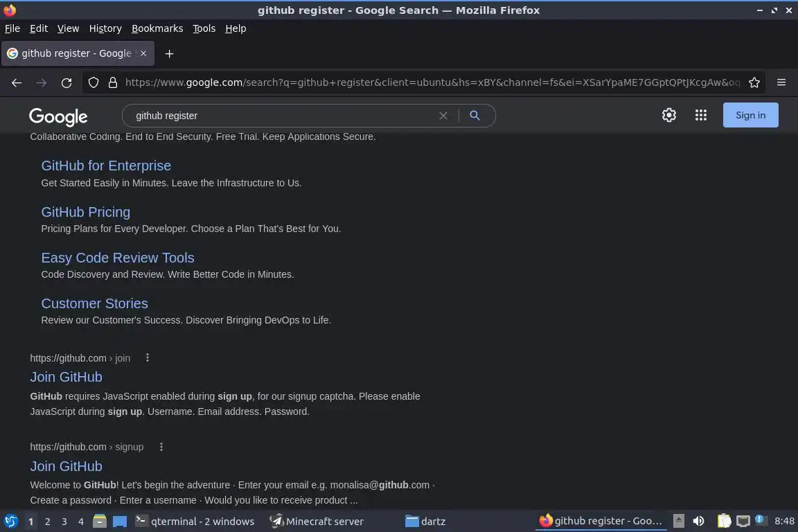The width and height of the screenshot is (798, 532).
Task: Click the site padlock security icon
Action: [x=113, y=82]
